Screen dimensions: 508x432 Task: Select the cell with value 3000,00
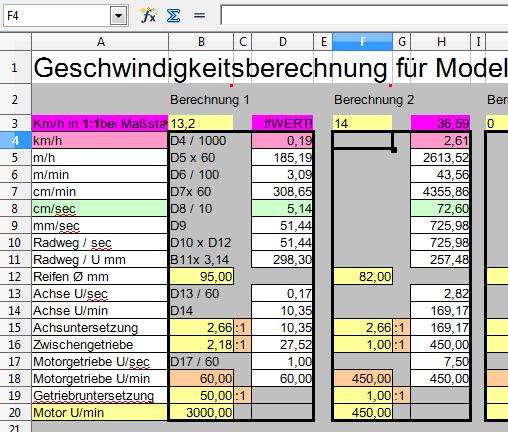pyautogui.click(x=201, y=413)
